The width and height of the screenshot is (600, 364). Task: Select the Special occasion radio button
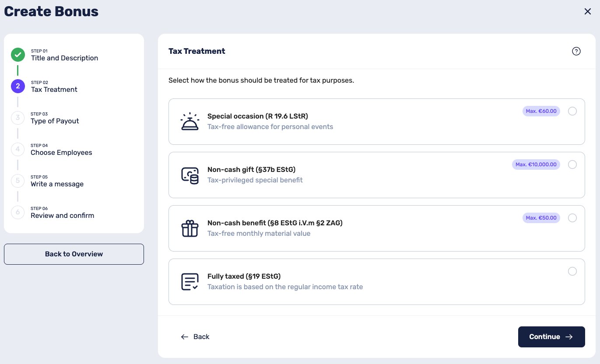pyautogui.click(x=572, y=111)
